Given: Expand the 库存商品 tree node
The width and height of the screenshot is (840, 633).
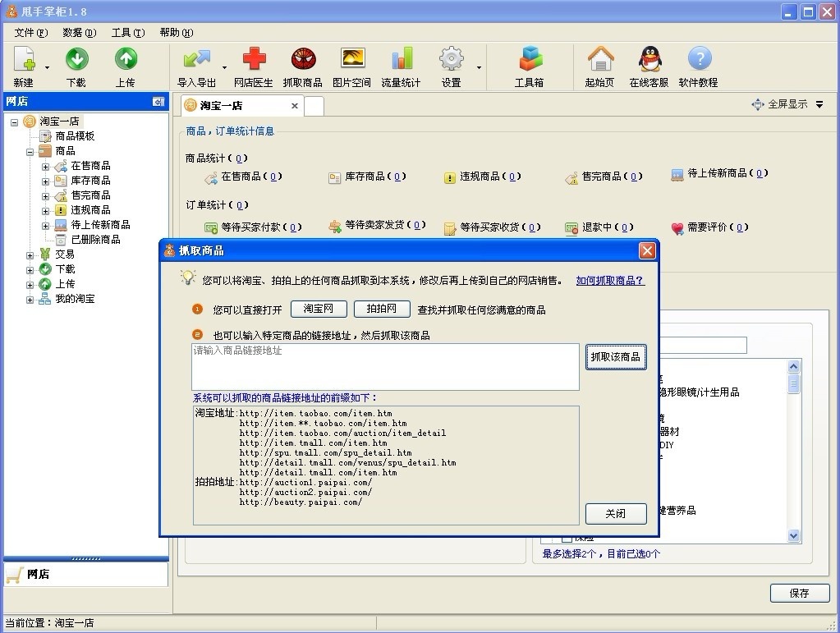Looking at the screenshot, I should pos(45,181).
